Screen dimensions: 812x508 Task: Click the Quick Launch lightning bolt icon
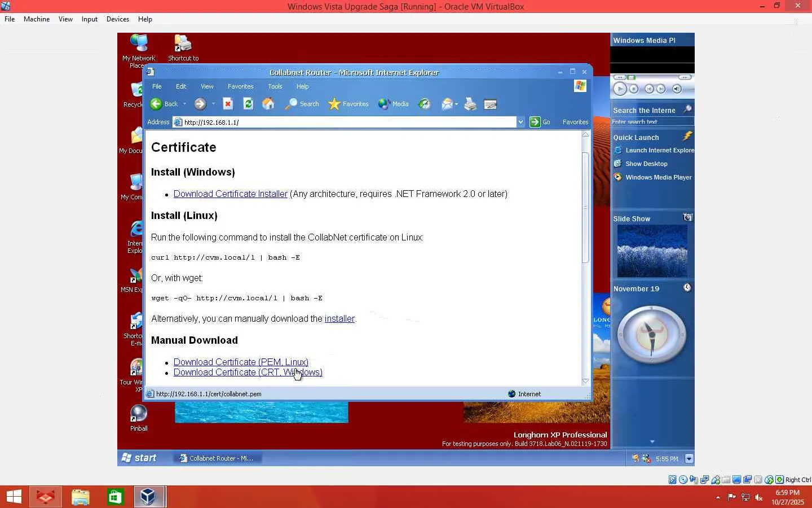click(687, 136)
